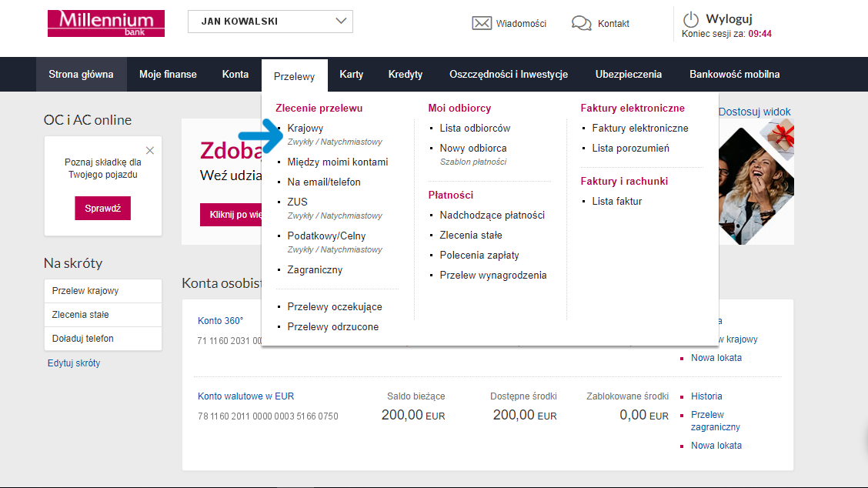This screenshot has height=488, width=868.
Task: Click the Kontakt chat bubbles icon
Action: 581,23
